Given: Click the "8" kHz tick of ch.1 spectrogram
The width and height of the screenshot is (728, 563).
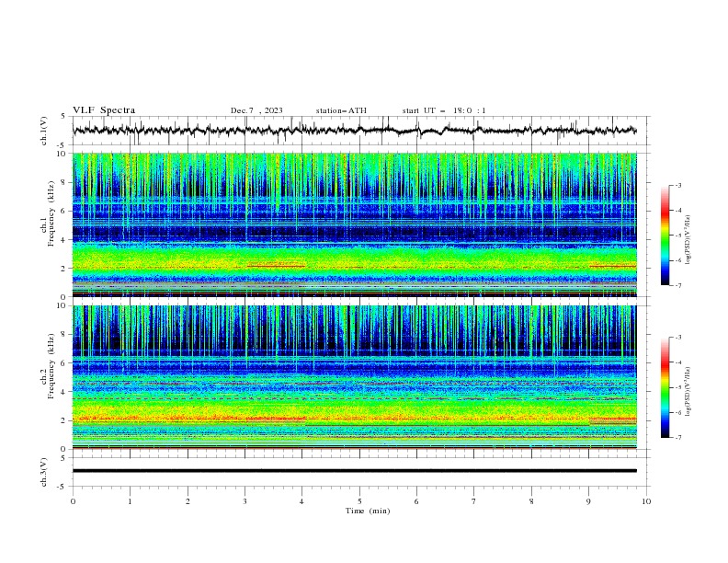Looking at the screenshot, I should 64,182.
